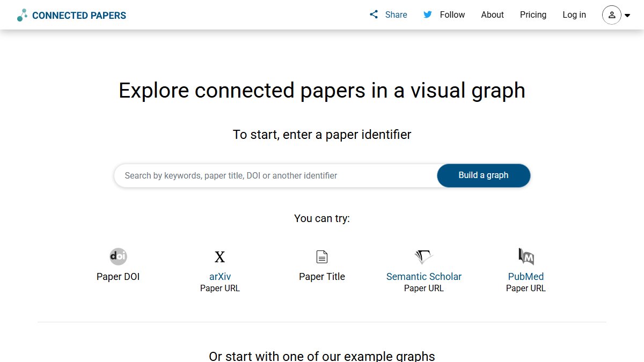Image resolution: width=644 pixels, height=362 pixels.
Task: Select the Paper DOI icon
Action: (x=118, y=256)
